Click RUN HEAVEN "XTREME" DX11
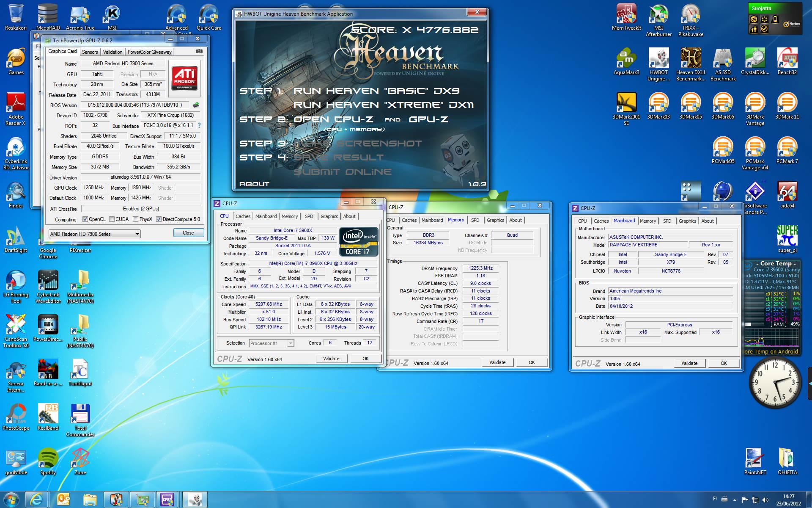Image resolution: width=812 pixels, height=508 pixels. [x=383, y=105]
